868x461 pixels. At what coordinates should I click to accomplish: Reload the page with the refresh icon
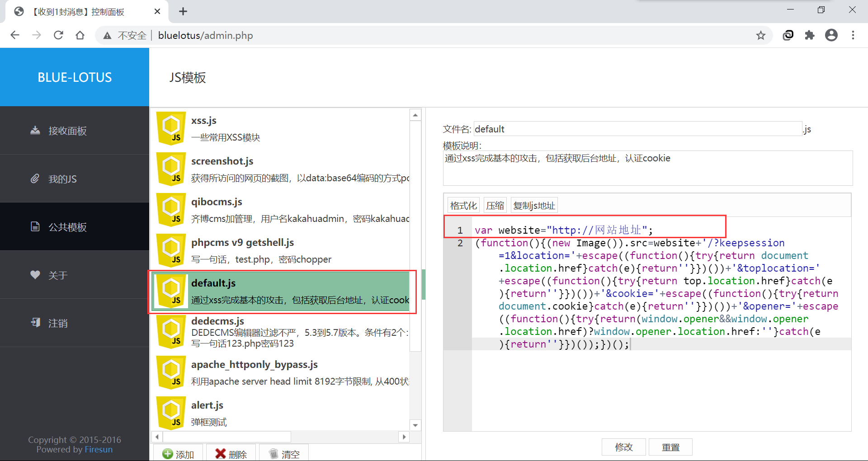pyautogui.click(x=58, y=35)
